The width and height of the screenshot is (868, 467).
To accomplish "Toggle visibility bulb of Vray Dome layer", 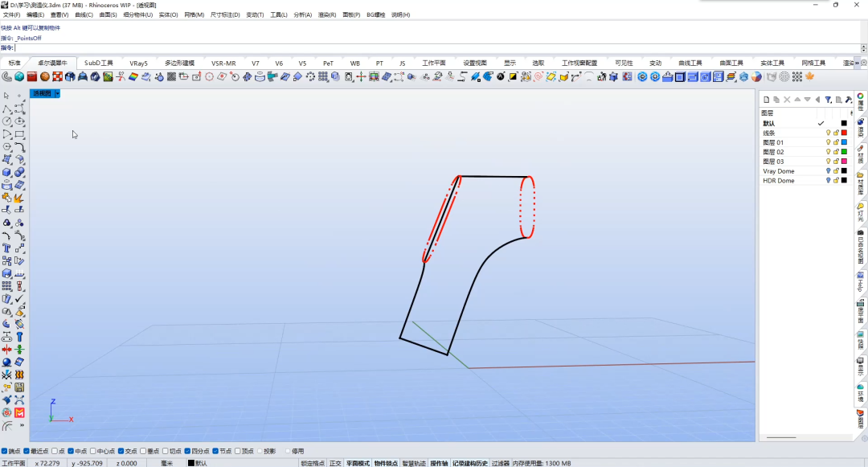I will click(x=828, y=171).
